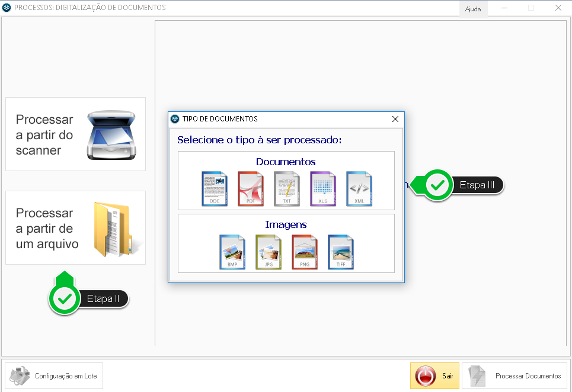Pick the XLS spreadsheet type icon
The width and height of the screenshot is (572, 392).
323,189
